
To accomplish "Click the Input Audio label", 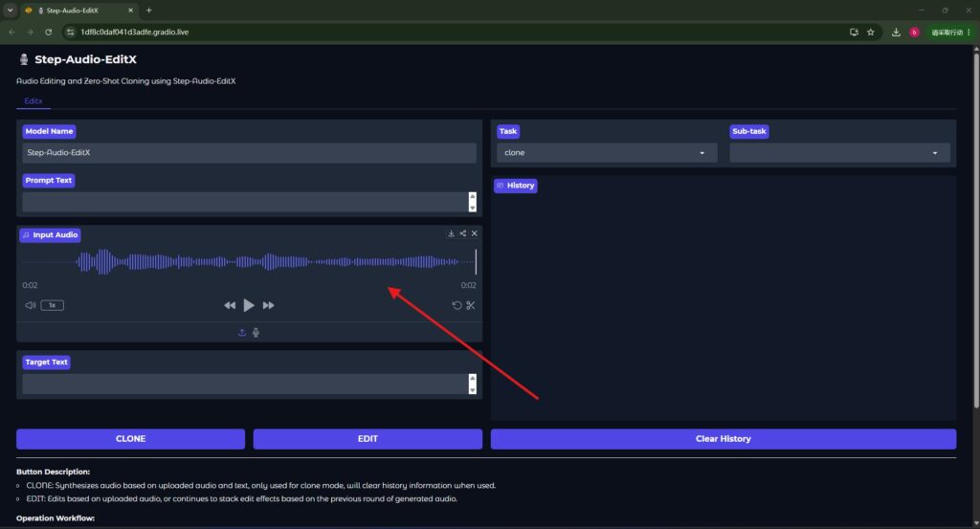I will click(50, 234).
